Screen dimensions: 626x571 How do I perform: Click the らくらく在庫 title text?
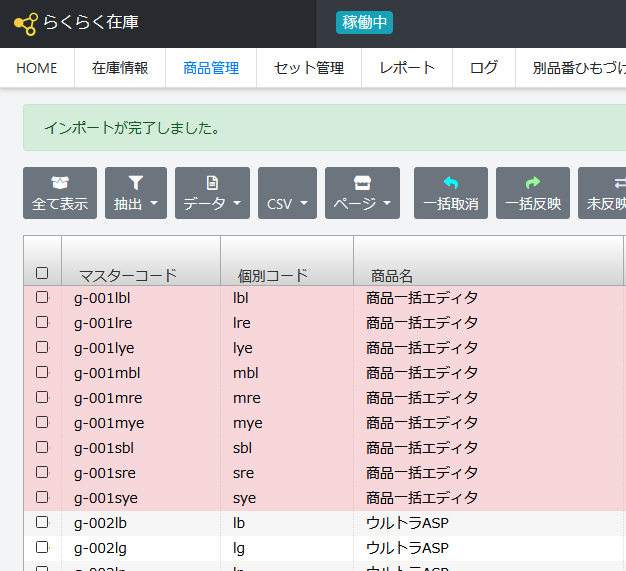coord(91,22)
